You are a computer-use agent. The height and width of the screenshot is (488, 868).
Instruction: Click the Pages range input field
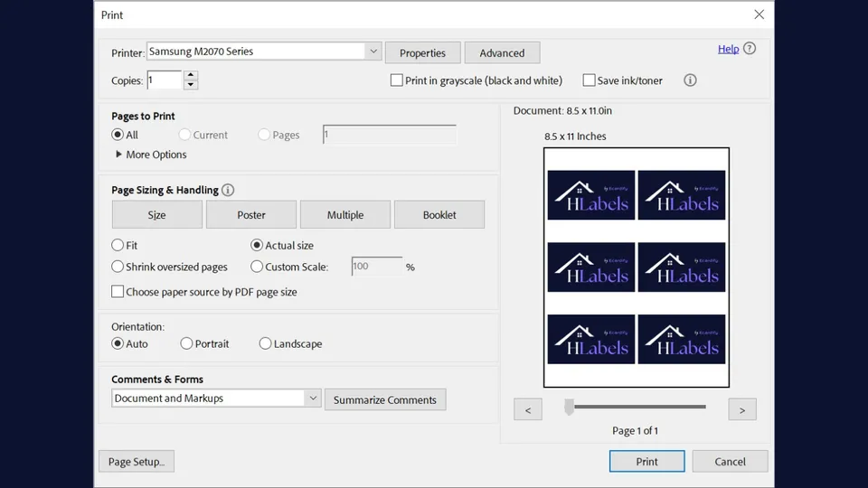pos(390,135)
